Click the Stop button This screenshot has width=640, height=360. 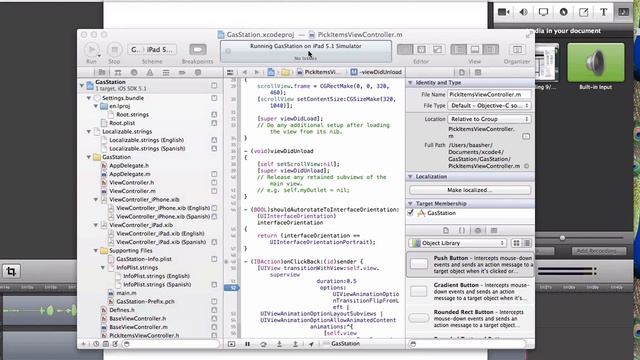pos(114,50)
